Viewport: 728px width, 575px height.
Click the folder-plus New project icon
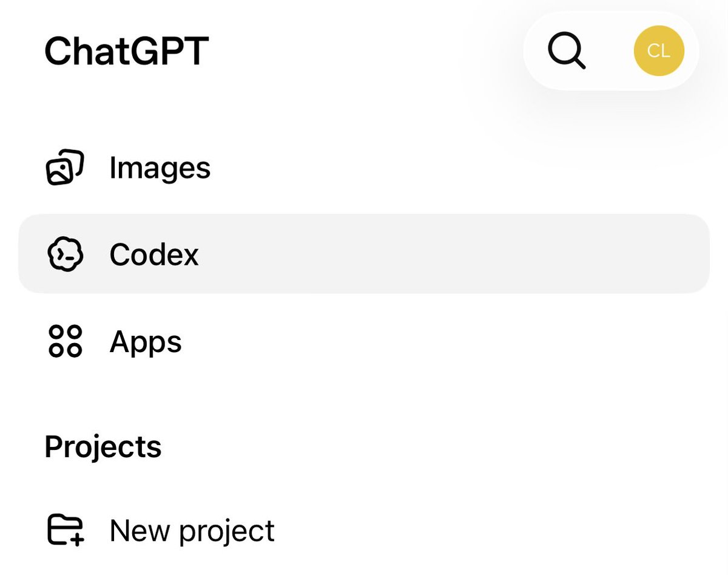point(66,530)
